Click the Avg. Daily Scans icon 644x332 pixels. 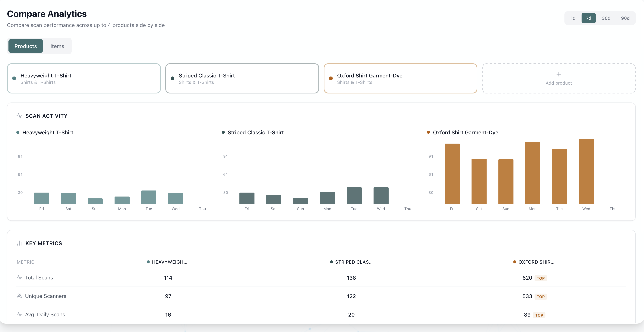coord(20,314)
